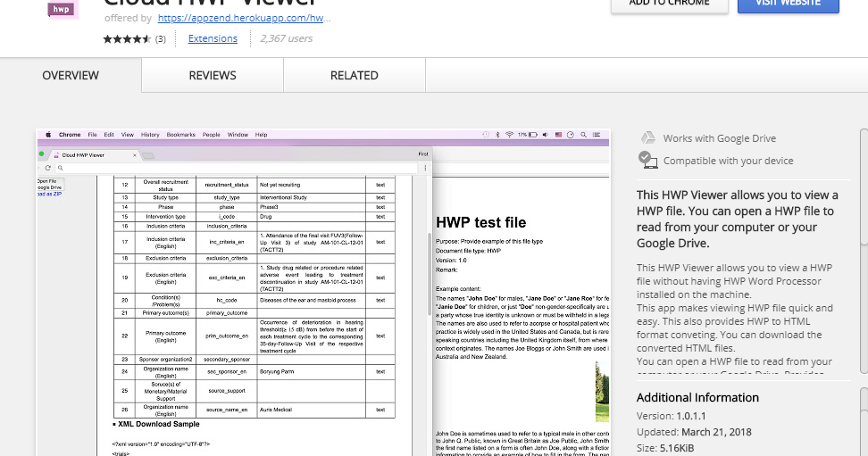Click the notification center list icon

(597, 135)
